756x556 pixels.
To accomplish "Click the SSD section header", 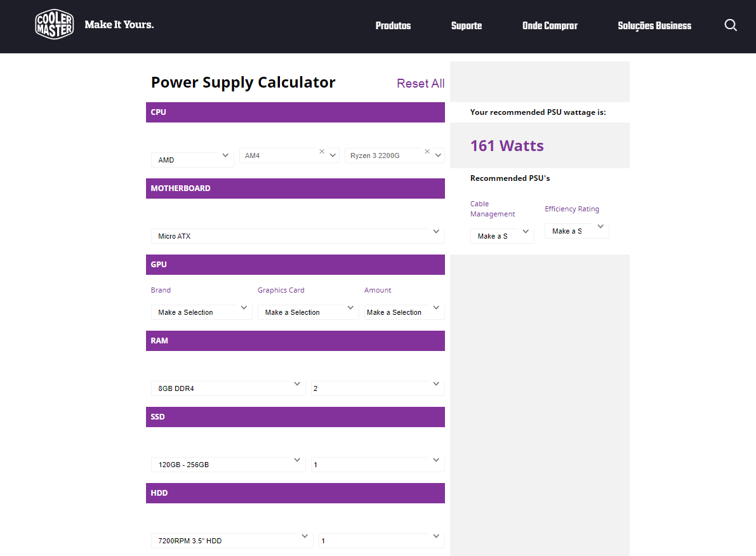I will coord(295,416).
